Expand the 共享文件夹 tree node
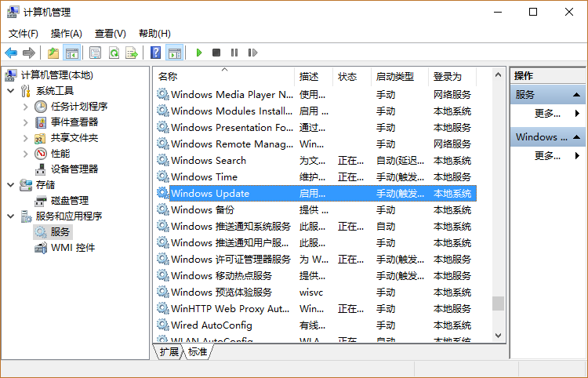The height and width of the screenshot is (378, 588). click(26, 138)
